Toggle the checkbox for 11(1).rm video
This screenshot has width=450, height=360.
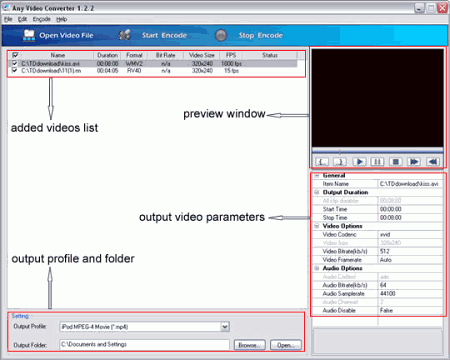15,70
